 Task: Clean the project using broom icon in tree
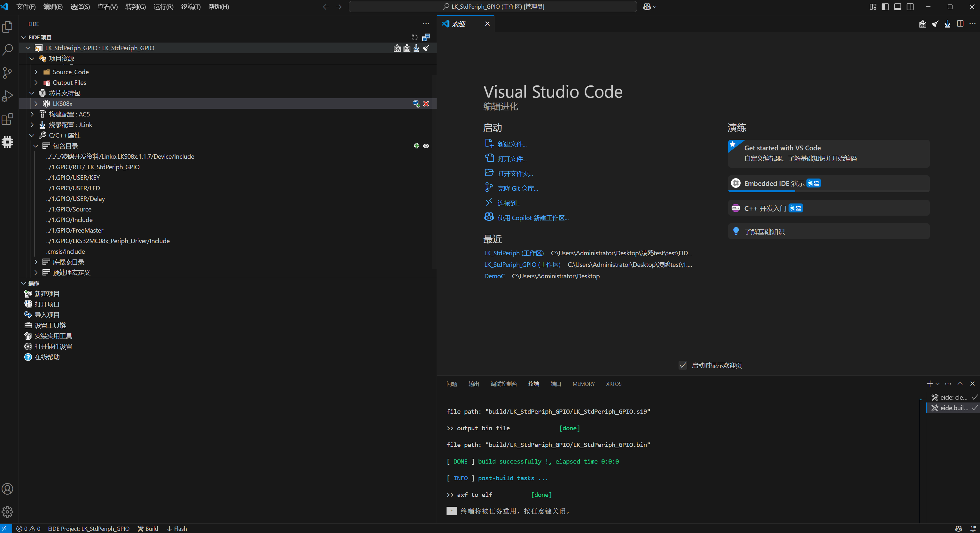(x=426, y=48)
